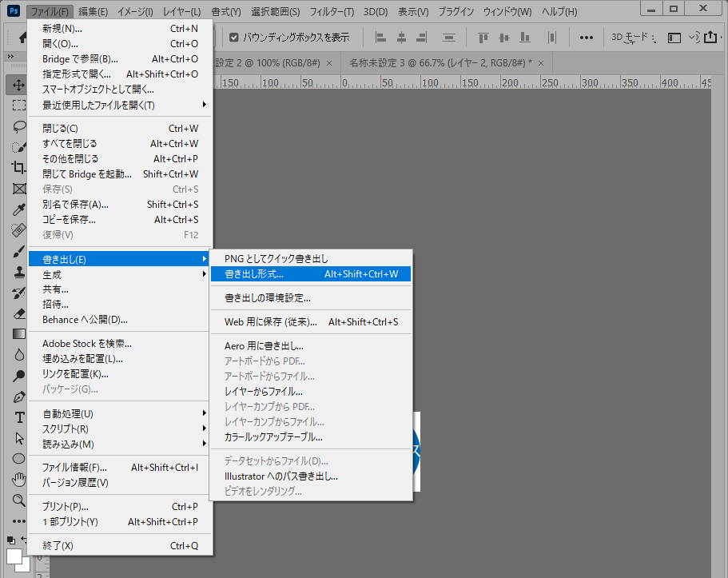This screenshot has height=578, width=728.
Task: Open the share icon in options bar
Action: (x=710, y=37)
